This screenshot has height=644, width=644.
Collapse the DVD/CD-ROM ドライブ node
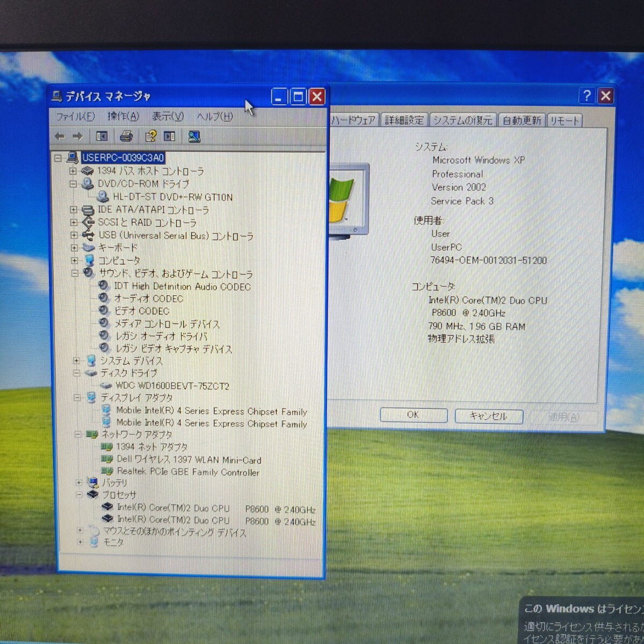click(x=74, y=184)
